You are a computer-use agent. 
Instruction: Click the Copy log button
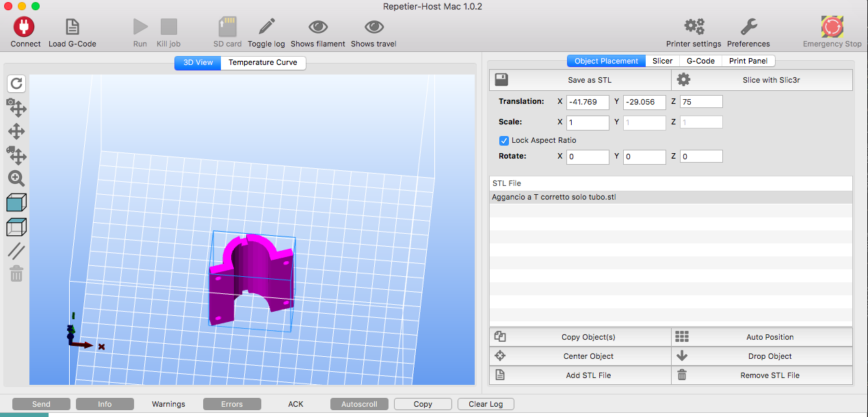(x=423, y=404)
